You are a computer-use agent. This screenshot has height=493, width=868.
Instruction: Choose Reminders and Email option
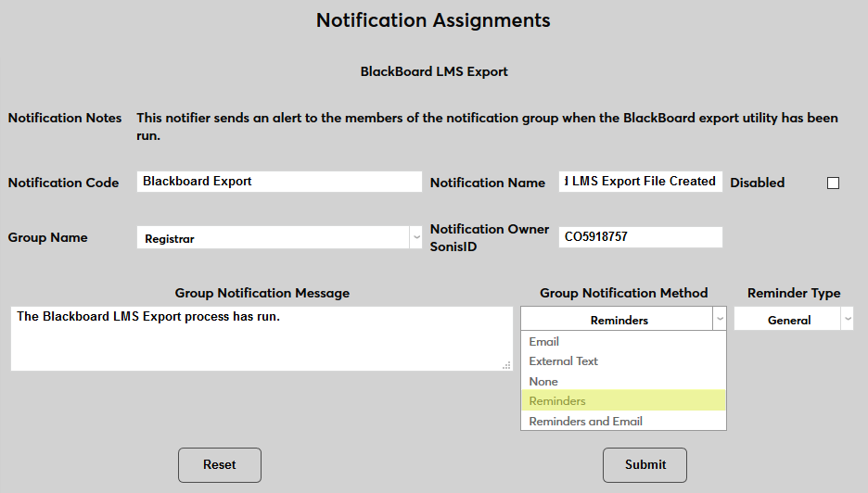coord(623,421)
